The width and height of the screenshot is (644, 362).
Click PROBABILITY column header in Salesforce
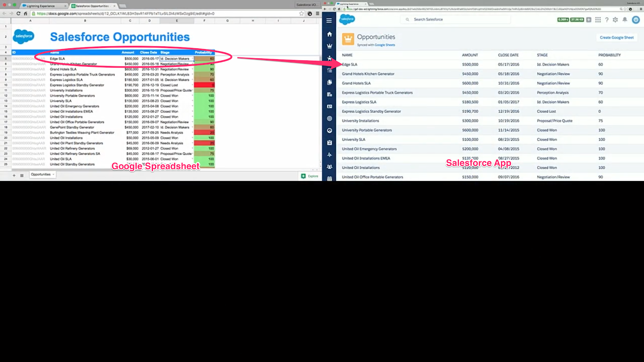(x=609, y=55)
